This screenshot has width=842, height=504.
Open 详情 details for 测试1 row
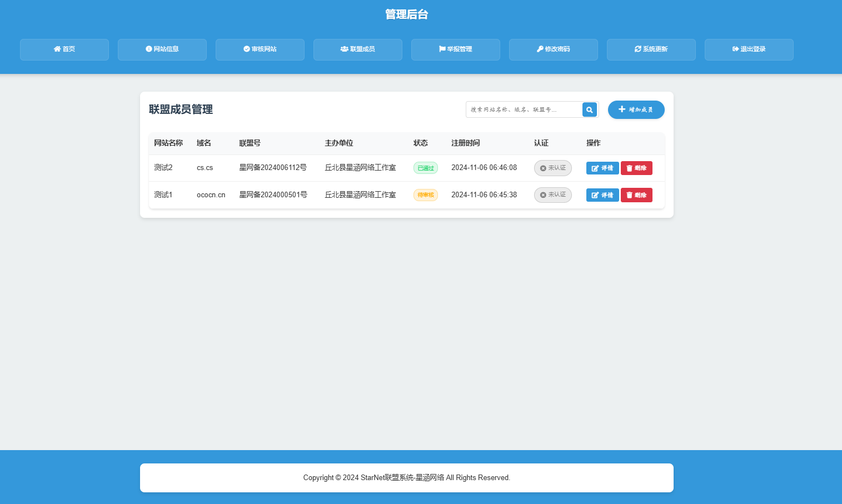pyautogui.click(x=602, y=195)
